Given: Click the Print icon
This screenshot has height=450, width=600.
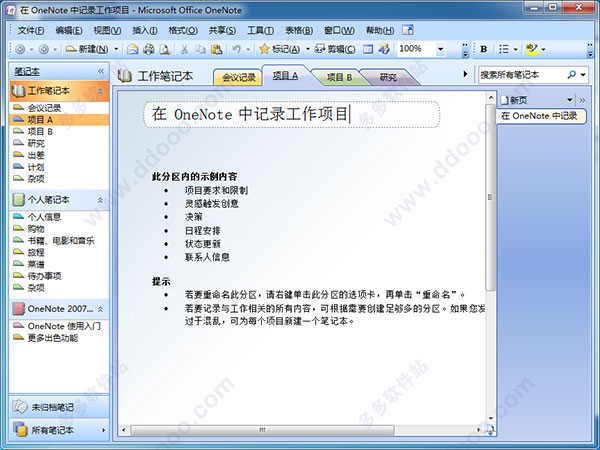Looking at the screenshot, I should point(149,49).
